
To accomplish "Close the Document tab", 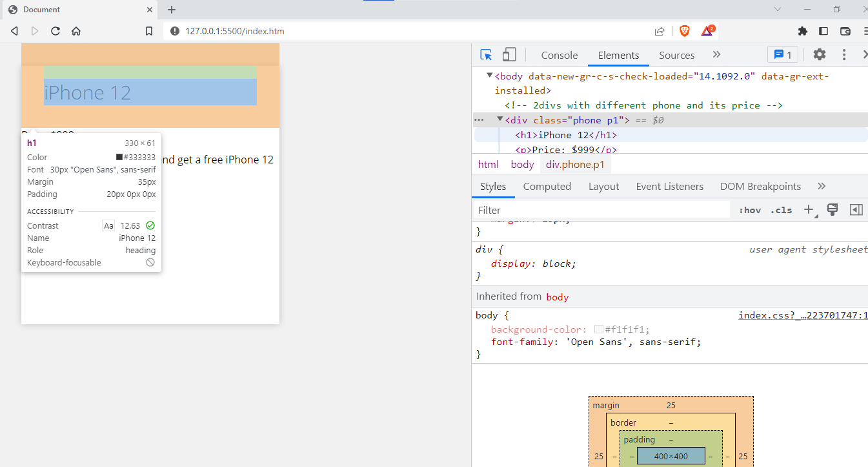I will pos(149,10).
